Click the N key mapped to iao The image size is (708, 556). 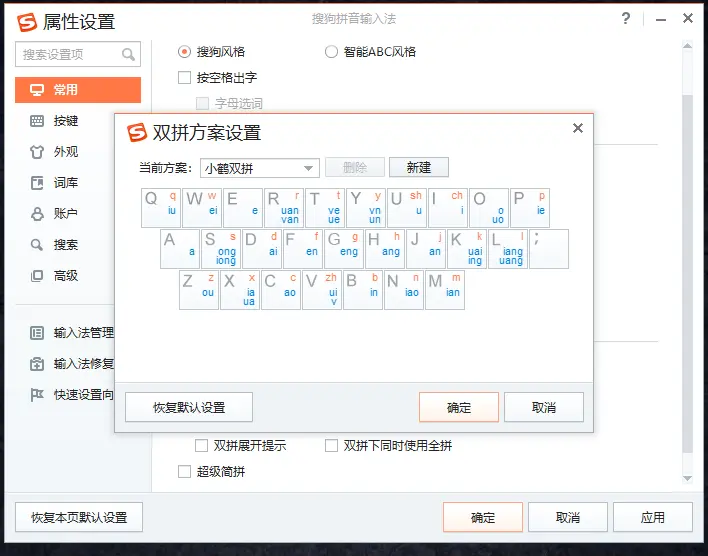404,290
